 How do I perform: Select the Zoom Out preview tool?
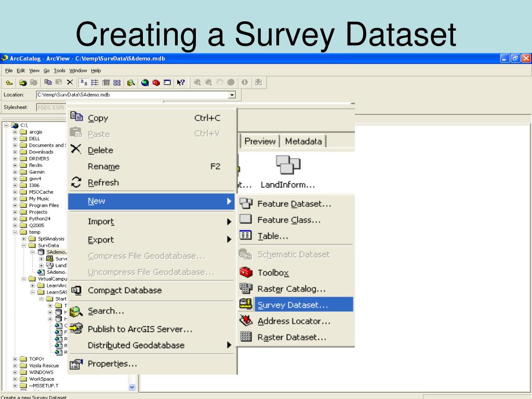coord(208,83)
